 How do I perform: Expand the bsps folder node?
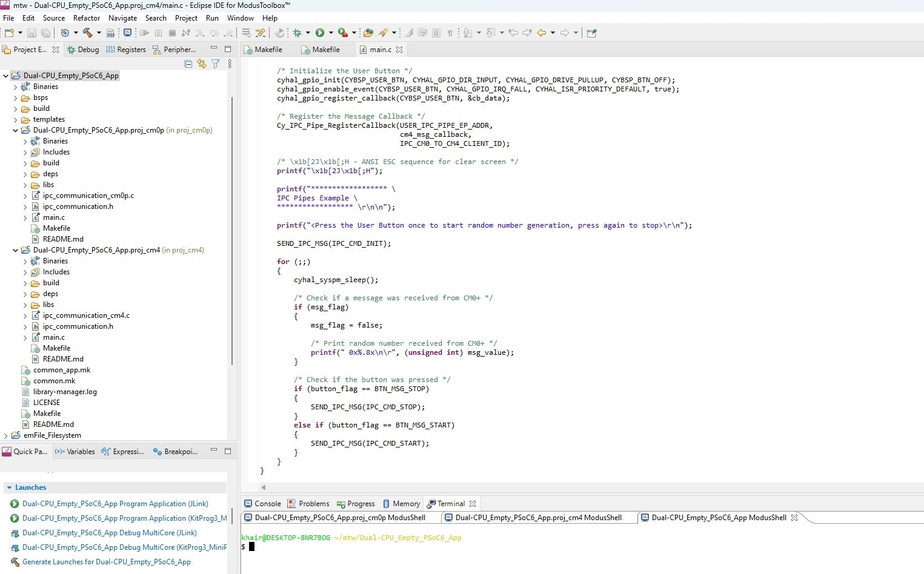click(16, 97)
